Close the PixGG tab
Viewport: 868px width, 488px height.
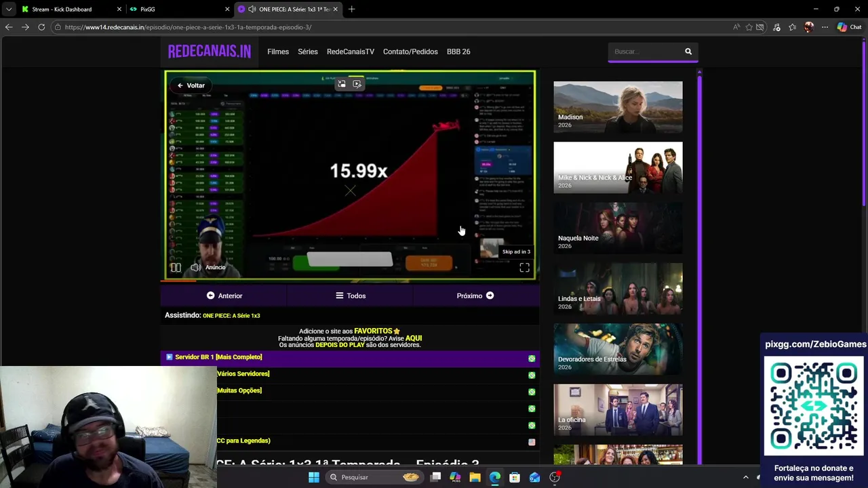click(x=227, y=9)
